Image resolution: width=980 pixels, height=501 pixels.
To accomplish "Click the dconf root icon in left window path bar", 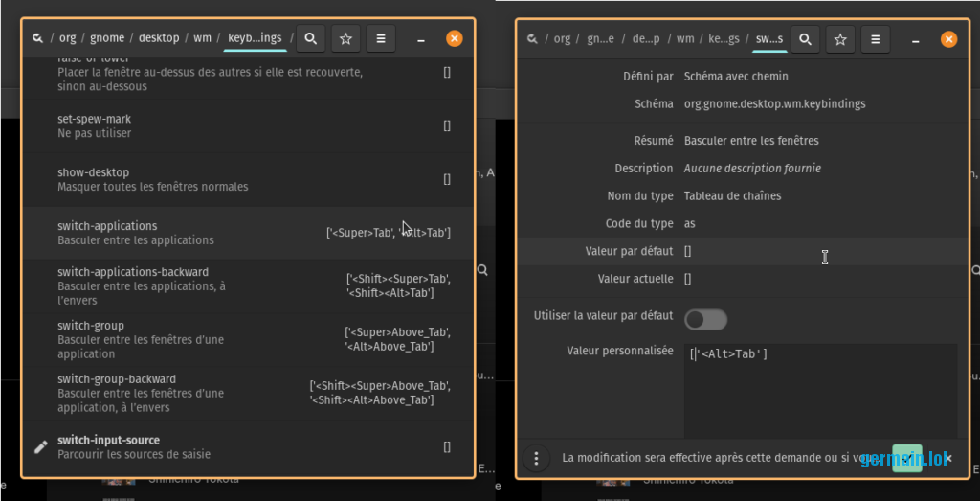I will click(37, 38).
